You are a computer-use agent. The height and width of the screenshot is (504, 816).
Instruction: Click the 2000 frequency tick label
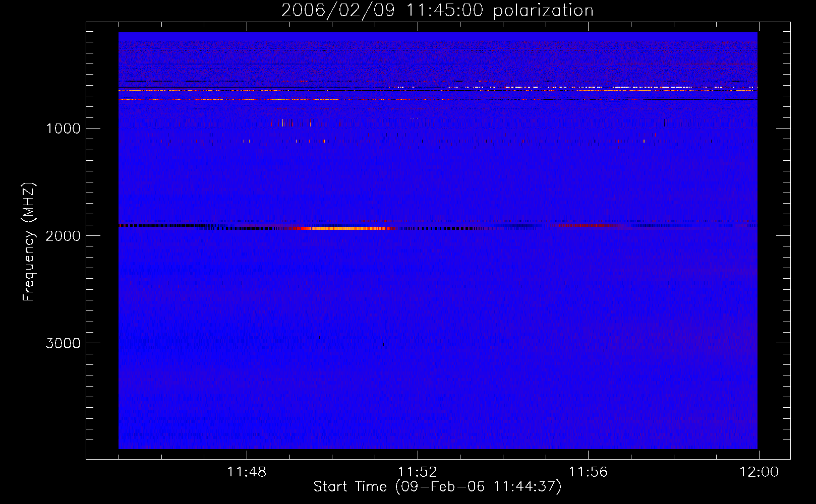[63, 236]
